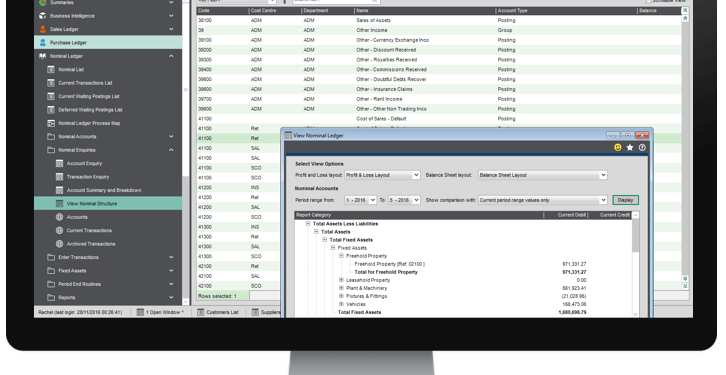Sort by the Code column header
The height and width of the screenshot is (375, 726).
[222, 11]
